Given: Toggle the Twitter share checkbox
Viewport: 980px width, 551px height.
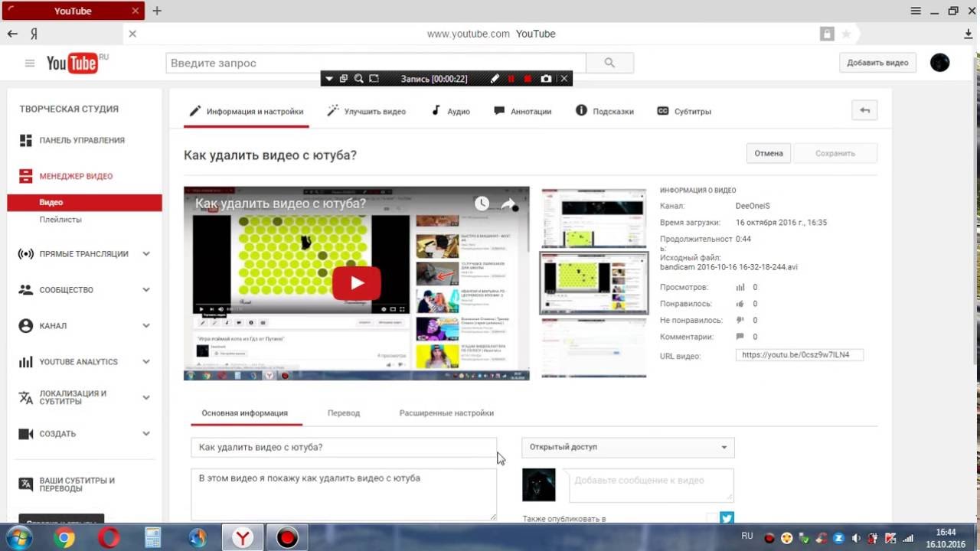Looking at the screenshot, I should tap(712, 519).
